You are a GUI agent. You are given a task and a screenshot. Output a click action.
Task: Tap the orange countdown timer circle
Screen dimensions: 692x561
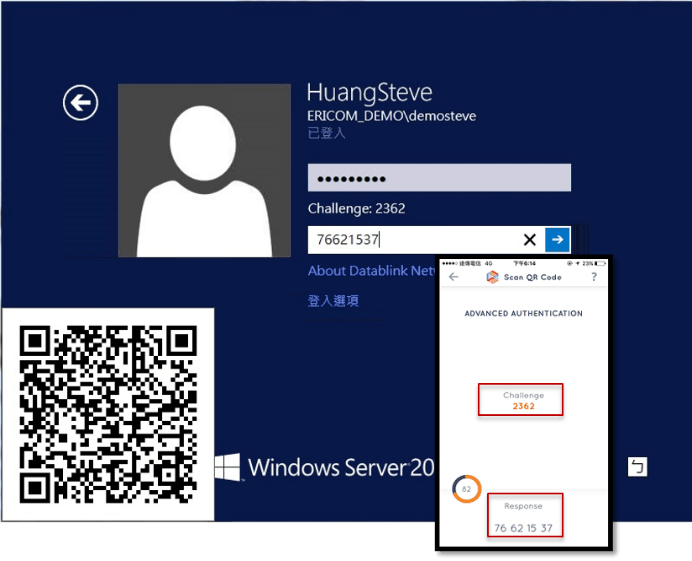click(466, 489)
